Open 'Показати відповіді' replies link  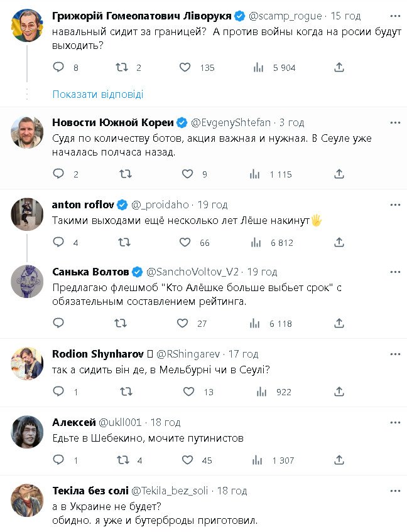tap(98, 94)
